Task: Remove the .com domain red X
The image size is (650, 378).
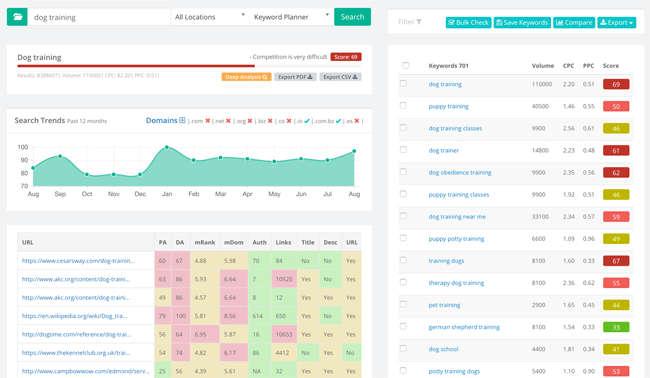Action: (208, 121)
